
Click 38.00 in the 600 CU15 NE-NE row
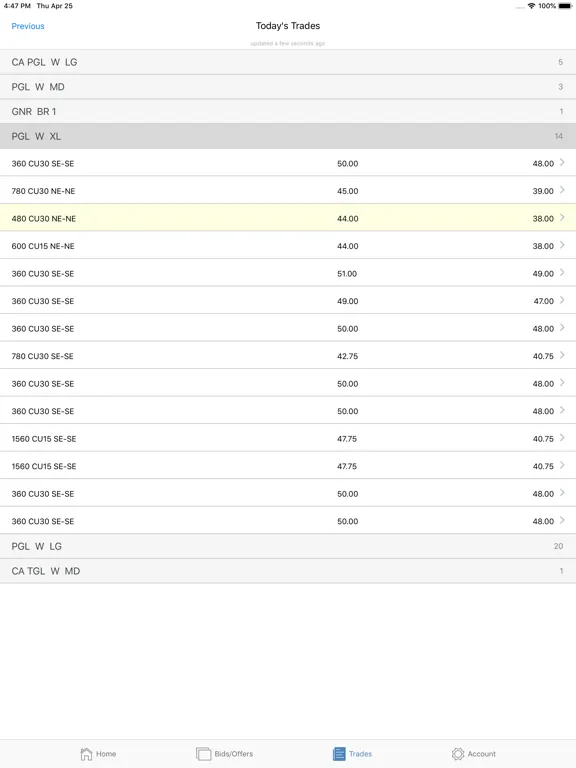[543, 246]
